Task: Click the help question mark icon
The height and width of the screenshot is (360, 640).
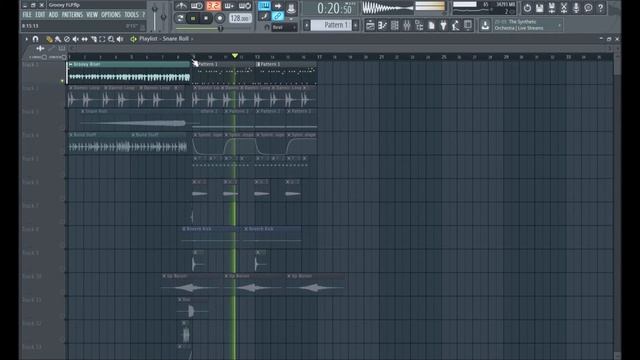Action: coord(600,8)
